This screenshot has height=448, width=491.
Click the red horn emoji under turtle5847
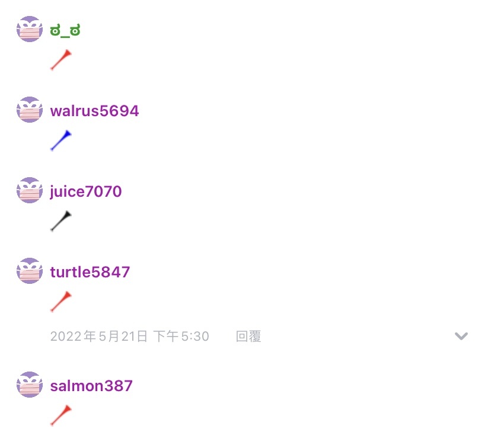[61, 302]
